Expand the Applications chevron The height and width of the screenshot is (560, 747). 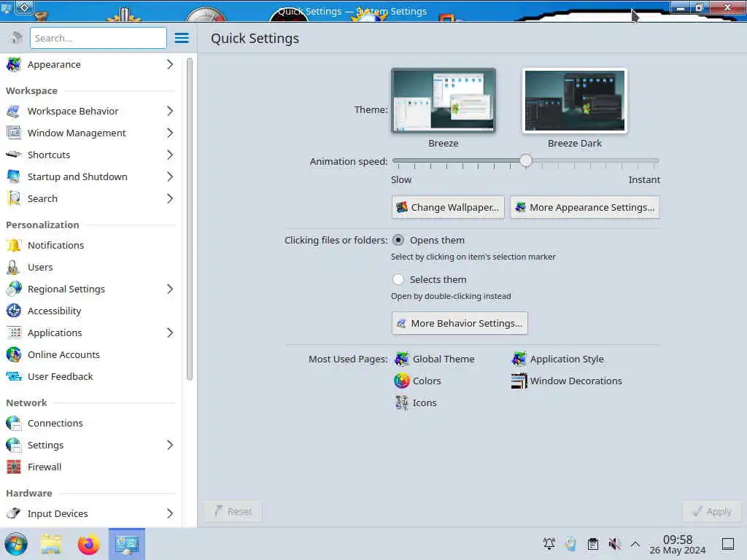(170, 332)
